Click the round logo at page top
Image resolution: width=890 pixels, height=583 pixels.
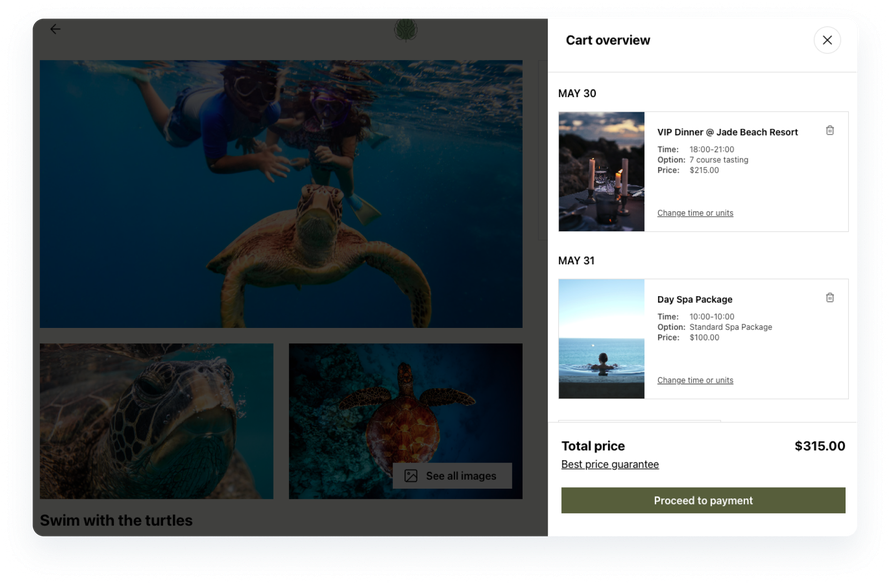(406, 29)
